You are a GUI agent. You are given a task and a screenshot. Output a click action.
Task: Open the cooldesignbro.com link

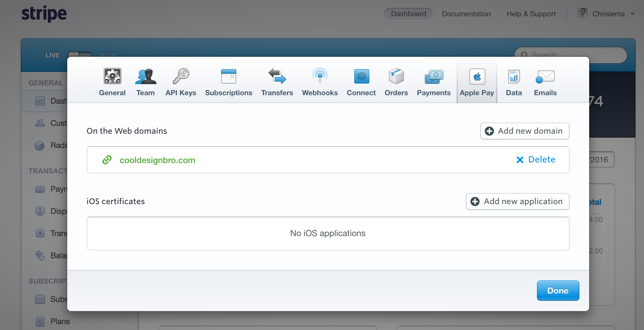[x=157, y=160]
